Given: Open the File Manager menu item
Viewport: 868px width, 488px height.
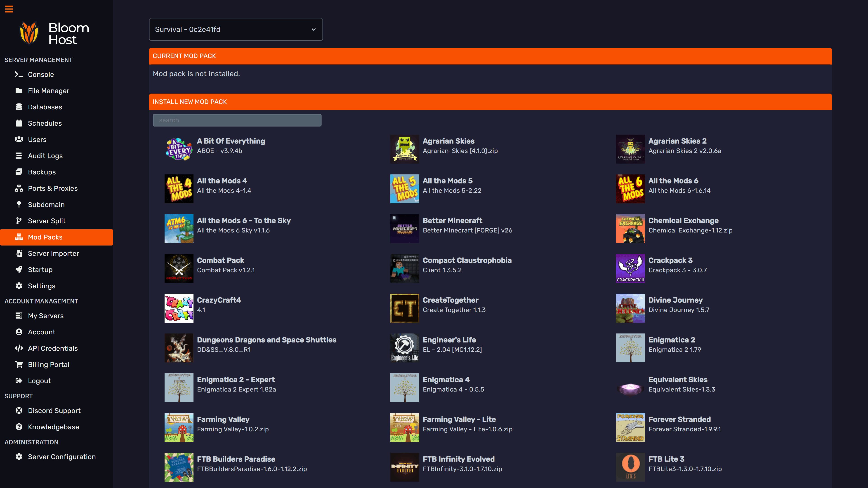Looking at the screenshot, I should point(49,91).
